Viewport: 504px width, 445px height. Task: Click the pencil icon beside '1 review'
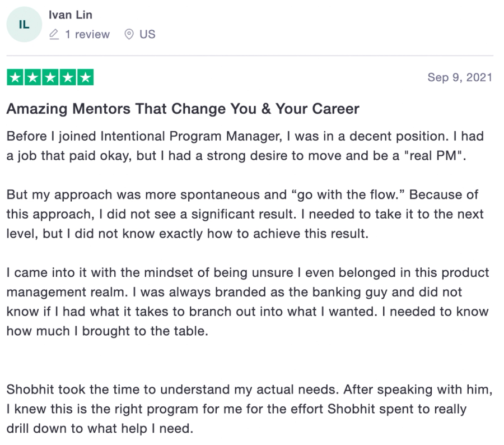click(x=53, y=35)
